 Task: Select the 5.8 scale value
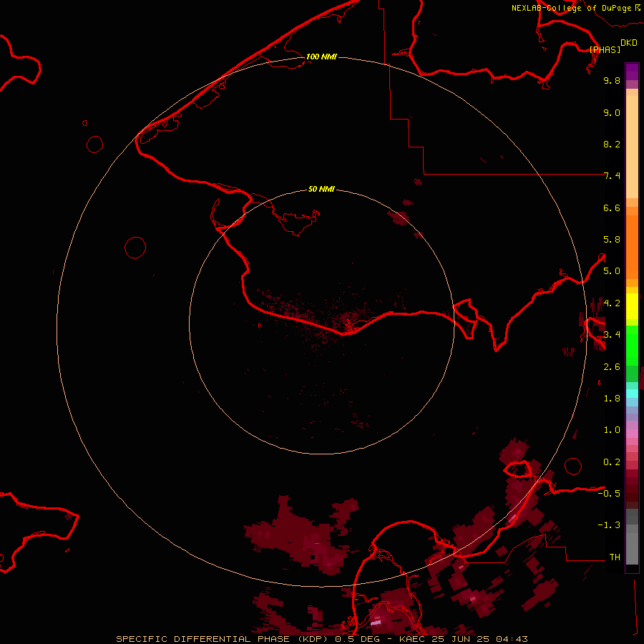(612, 240)
